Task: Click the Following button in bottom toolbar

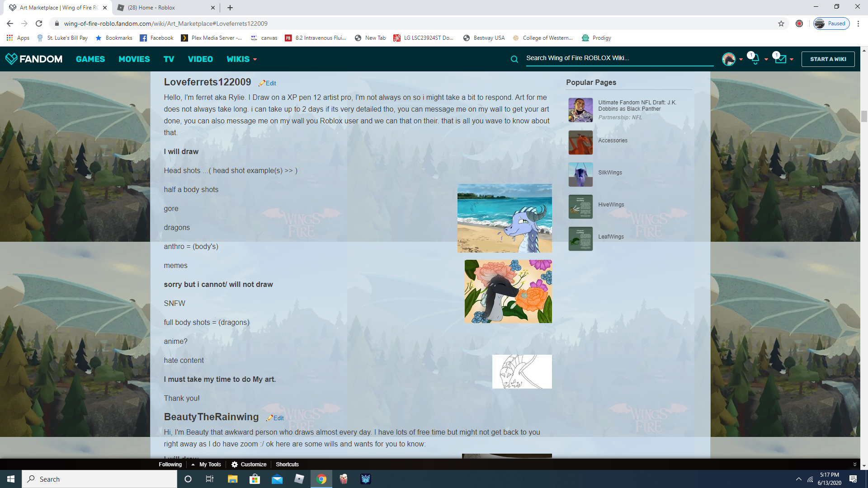Action: point(170,464)
